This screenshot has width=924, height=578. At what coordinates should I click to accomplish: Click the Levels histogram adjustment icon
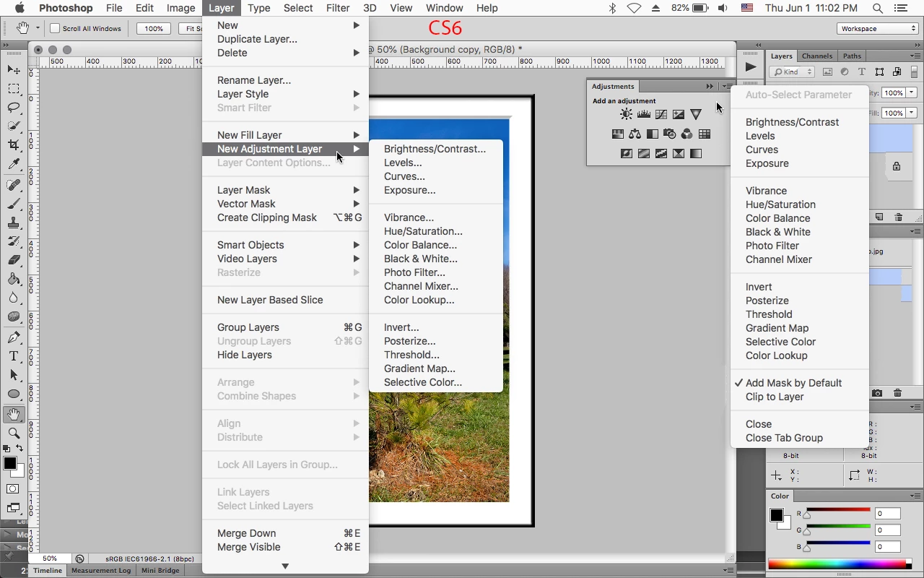click(643, 114)
